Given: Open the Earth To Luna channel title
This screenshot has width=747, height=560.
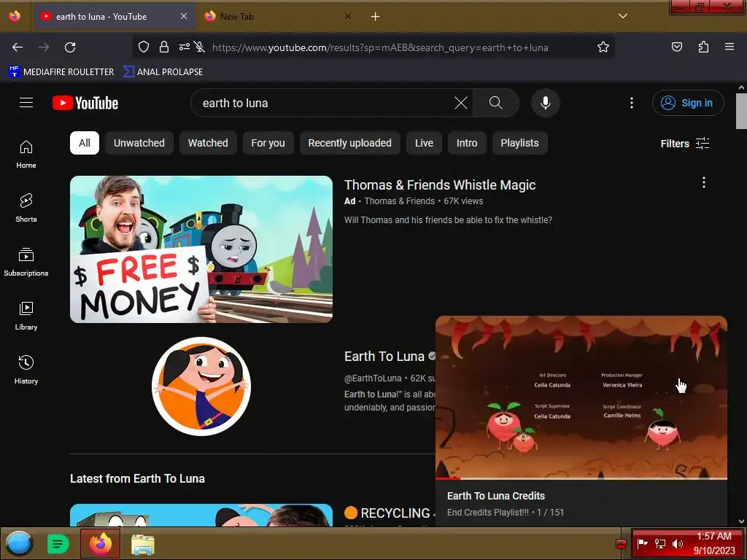Looking at the screenshot, I should tap(384, 356).
